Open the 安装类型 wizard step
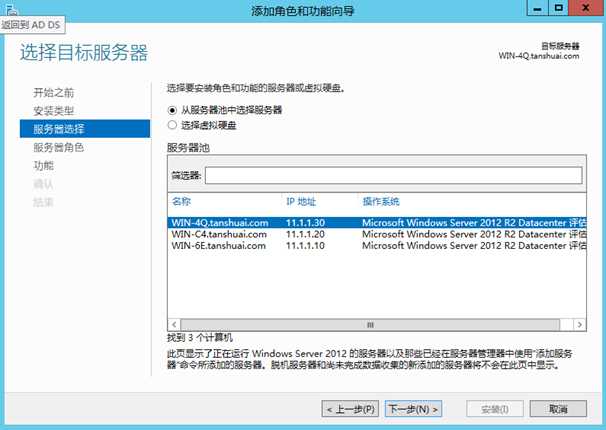The image size is (606, 430). click(x=53, y=111)
